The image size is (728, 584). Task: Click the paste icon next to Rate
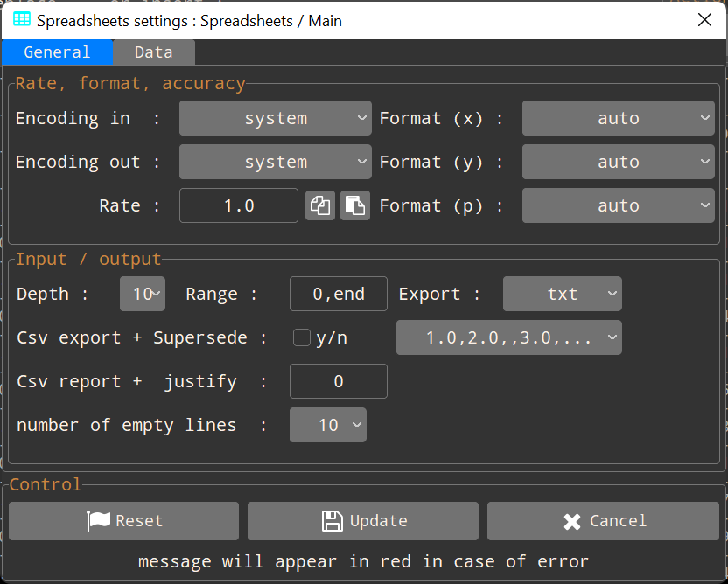pyautogui.click(x=354, y=205)
